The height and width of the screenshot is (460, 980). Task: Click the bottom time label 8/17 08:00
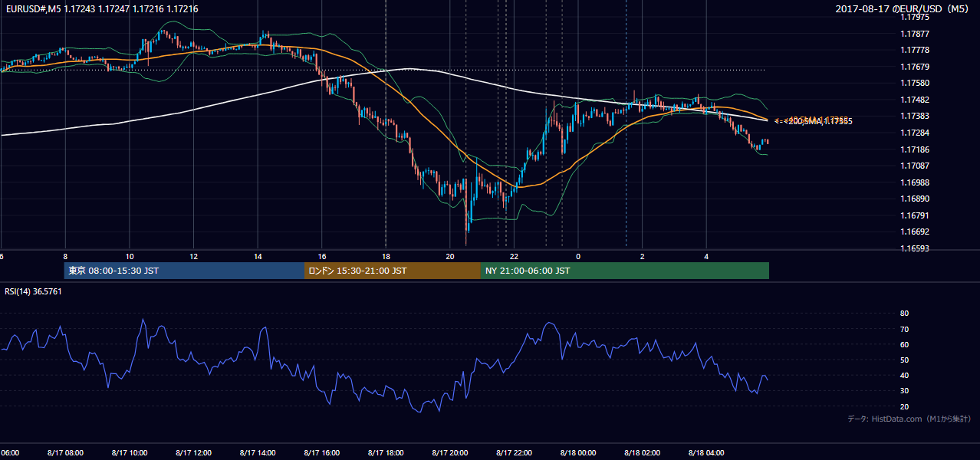pyautogui.click(x=65, y=453)
